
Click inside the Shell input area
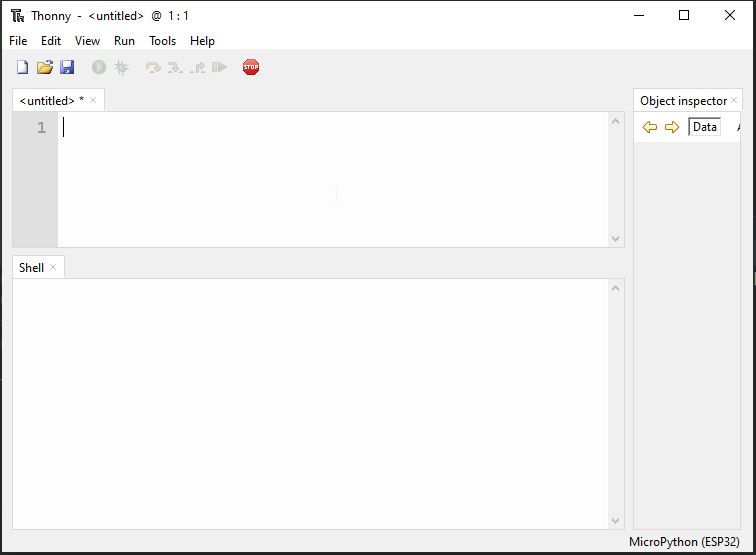[310, 400]
